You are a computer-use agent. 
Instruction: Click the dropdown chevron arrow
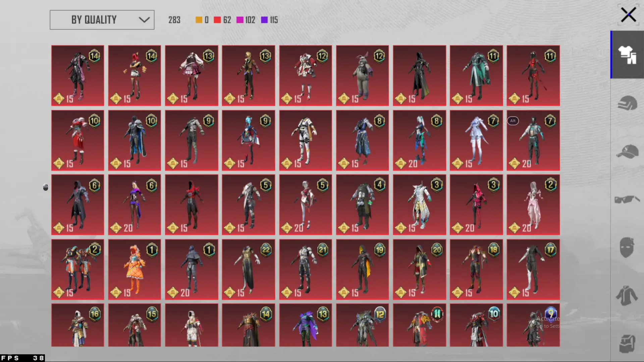[x=144, y=20]
